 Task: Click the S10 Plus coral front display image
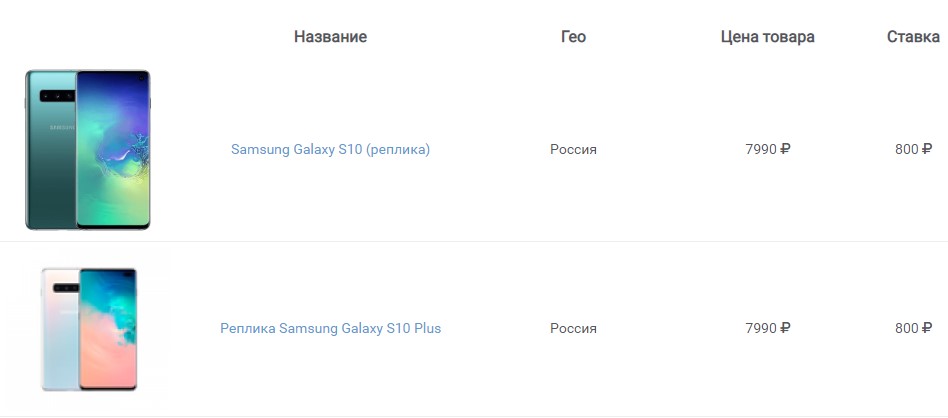[x=108, y=330]
